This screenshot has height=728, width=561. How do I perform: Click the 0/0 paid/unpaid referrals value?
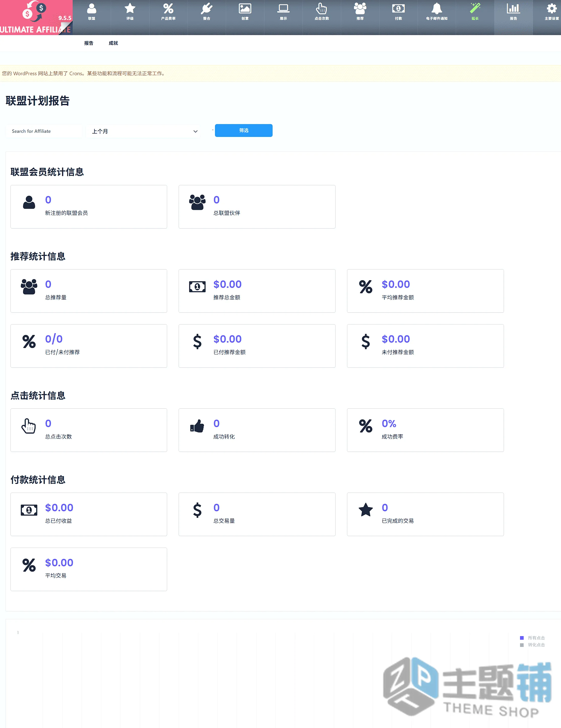coord(54,339)
